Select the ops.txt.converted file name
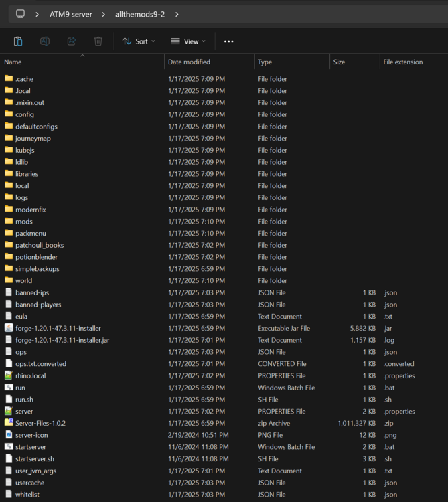The image size is (448, 502). 41,363
